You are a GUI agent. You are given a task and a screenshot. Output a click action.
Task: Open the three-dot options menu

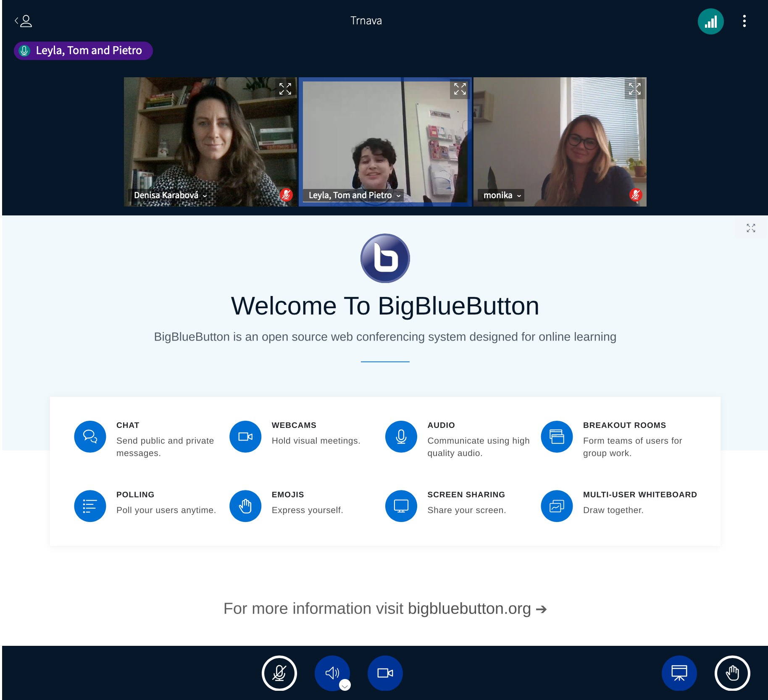pos(744,21)
